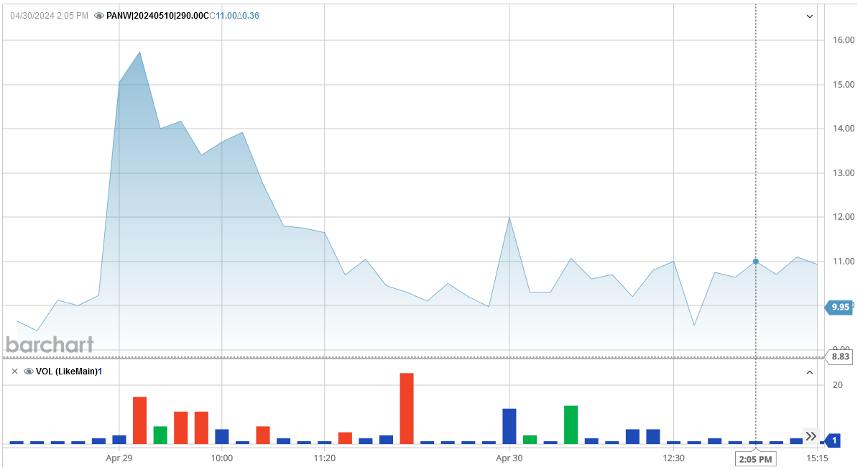Click the Apr 30 date axis label

pyautogui.click(x=509, y=458)
